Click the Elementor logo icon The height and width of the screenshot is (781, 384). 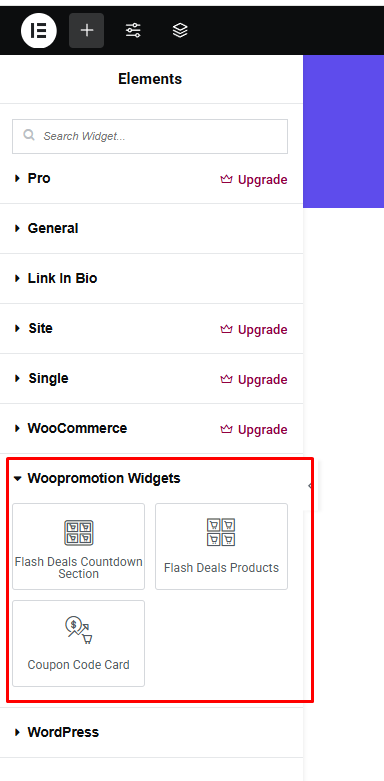point(39,30)
